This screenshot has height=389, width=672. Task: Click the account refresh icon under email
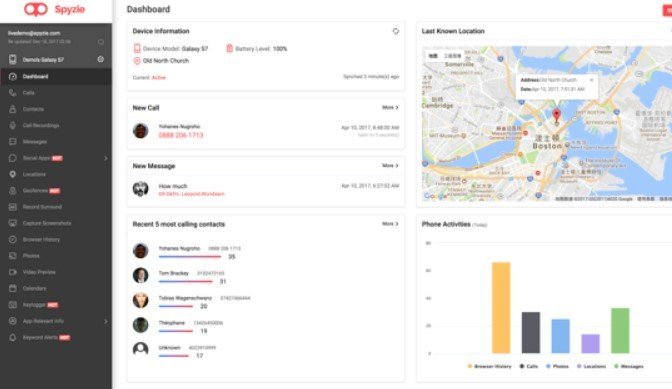pos(101,42)
